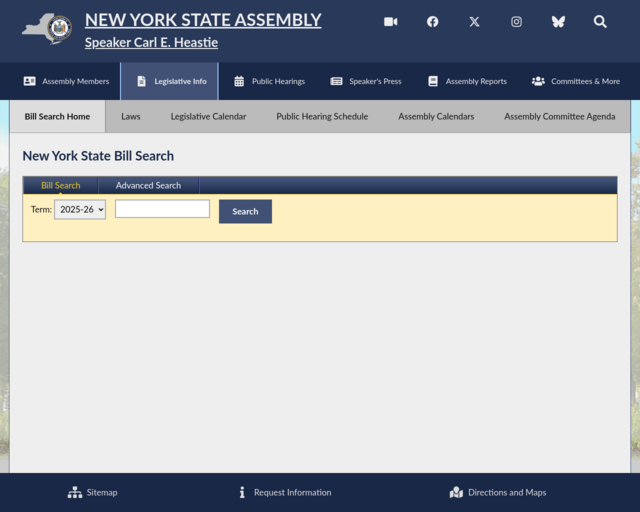Open the Speaker's Press menu
Viewport: 640px width, 512px height.
[366, 81]
